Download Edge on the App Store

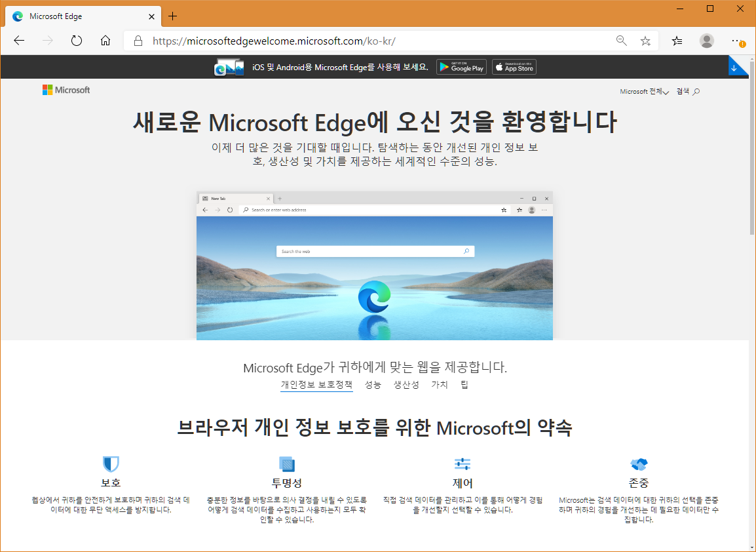pos(514,67)
